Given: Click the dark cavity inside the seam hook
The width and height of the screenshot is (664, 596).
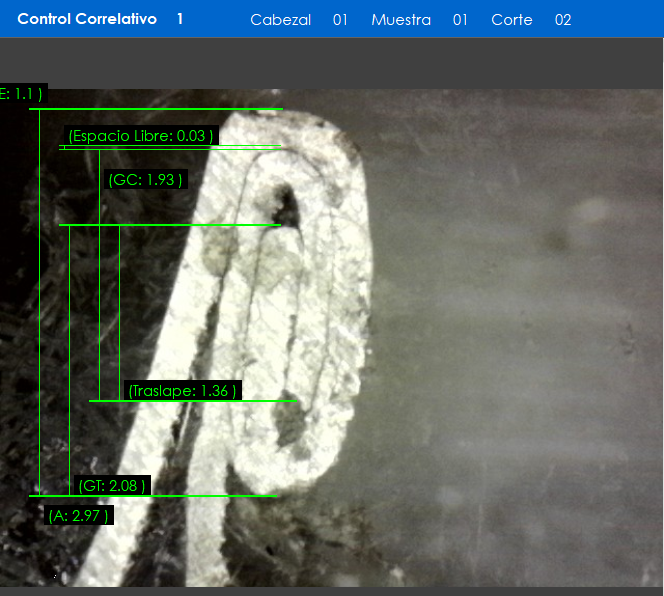Looking at the screenshot, I should 287,203.
